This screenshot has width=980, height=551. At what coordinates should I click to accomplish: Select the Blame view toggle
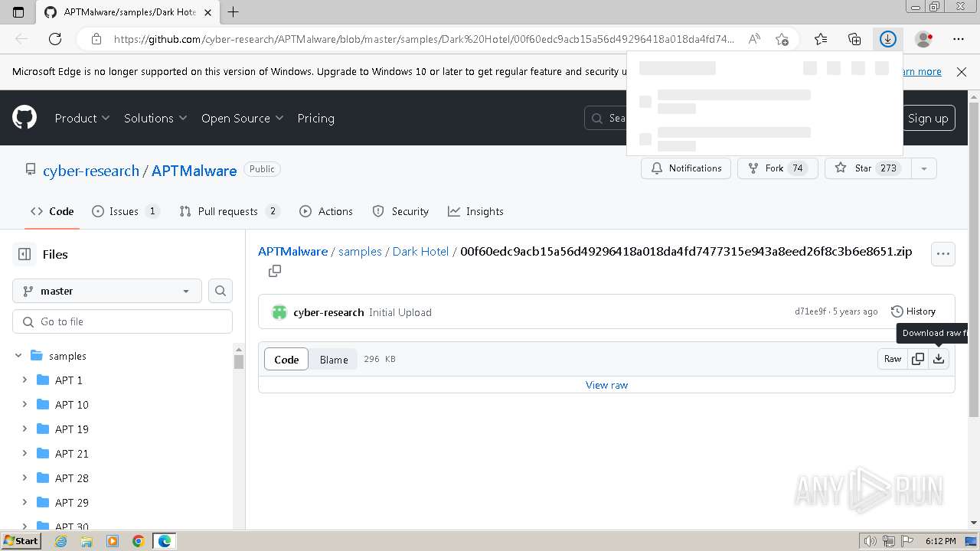tap(334, 359)
